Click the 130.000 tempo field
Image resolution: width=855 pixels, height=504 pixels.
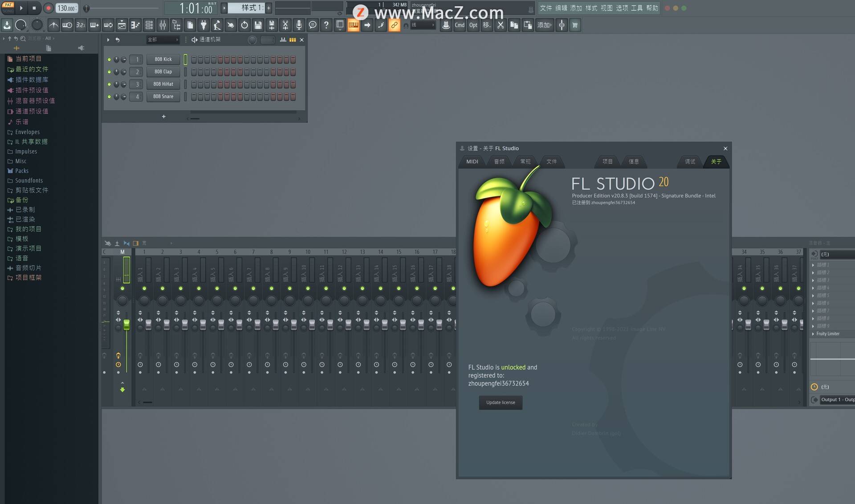[67, 8]
